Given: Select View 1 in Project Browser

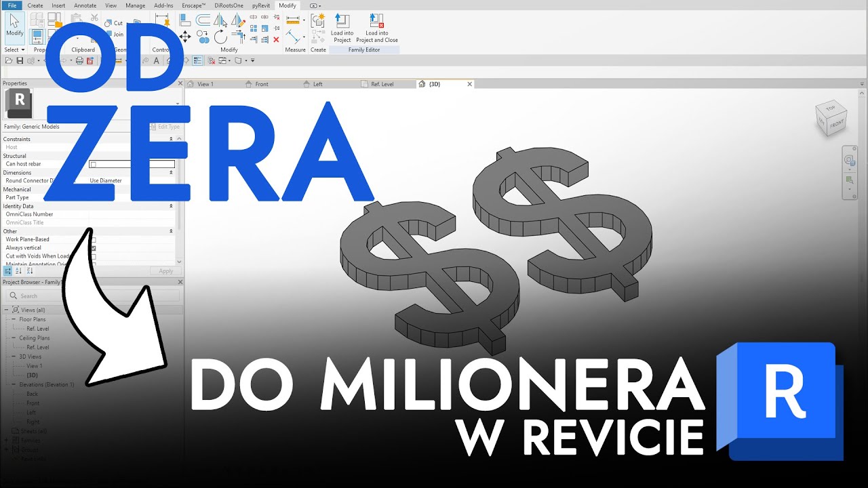Looking at the screenshot, I should pyautogui.click(x=34, y=366).
